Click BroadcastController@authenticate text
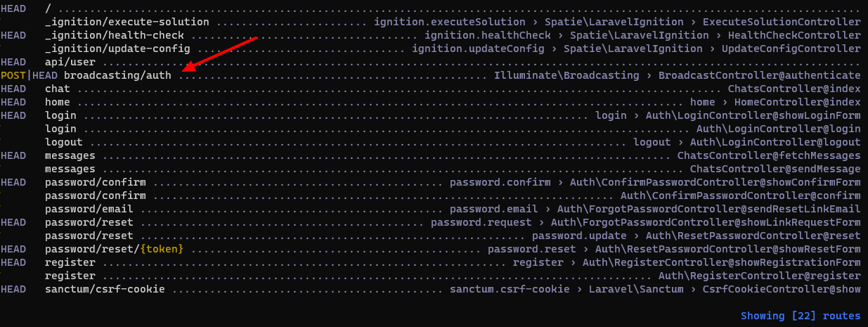Image resolution: width=868 pixels, height=327 pixels. point(760,75)
